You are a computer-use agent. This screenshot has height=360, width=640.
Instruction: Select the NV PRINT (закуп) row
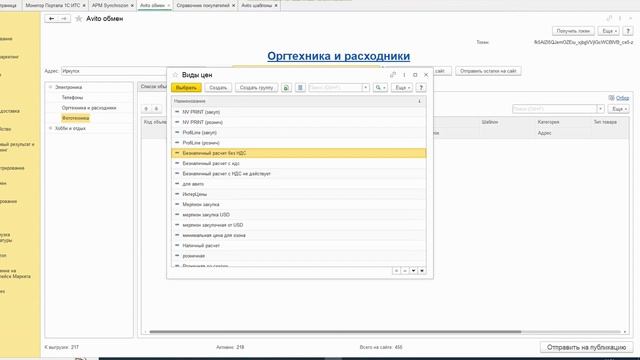(299, 112)
